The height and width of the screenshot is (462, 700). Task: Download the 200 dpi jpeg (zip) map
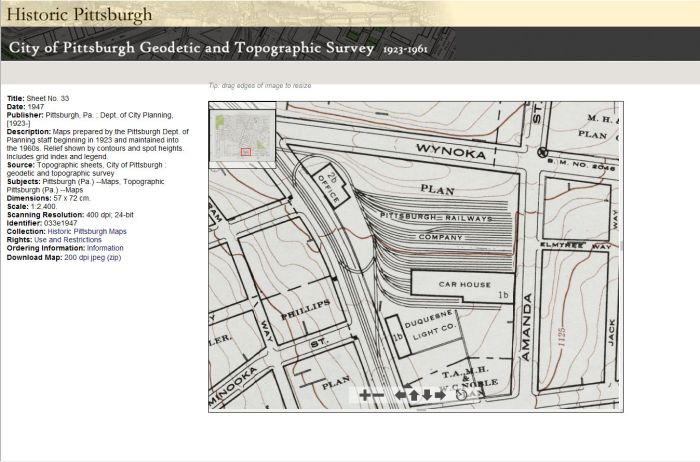(x=92, y=257)
